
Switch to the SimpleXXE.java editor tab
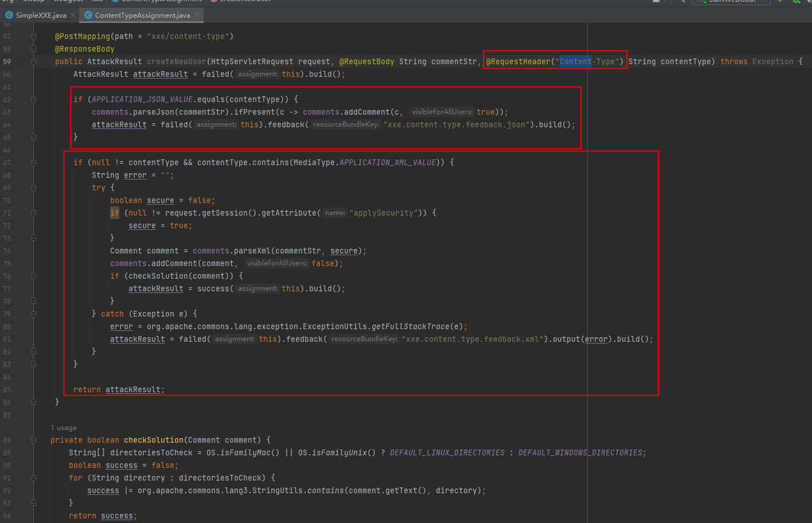(41, 15)
